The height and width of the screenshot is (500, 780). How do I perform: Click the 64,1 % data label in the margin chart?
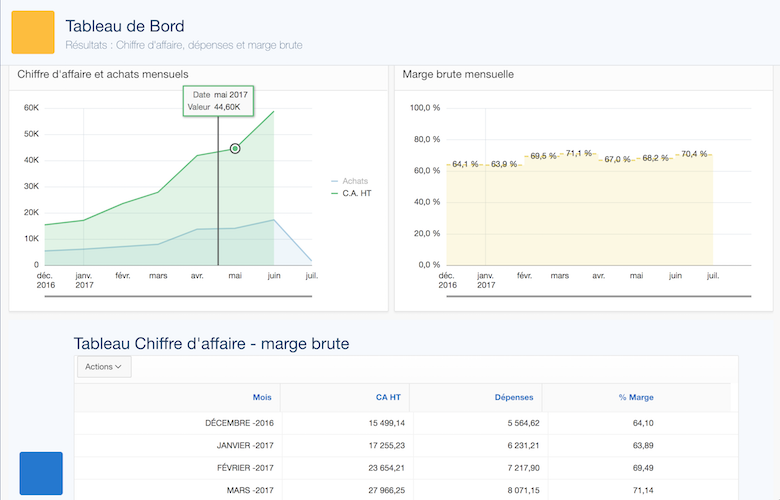(465, 164)
